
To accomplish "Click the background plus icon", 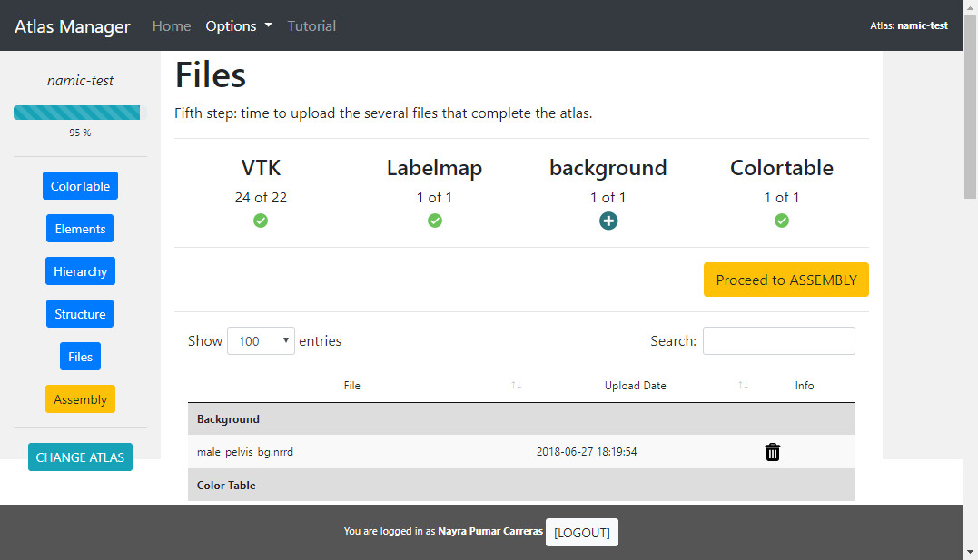I will tap(608, 221).
